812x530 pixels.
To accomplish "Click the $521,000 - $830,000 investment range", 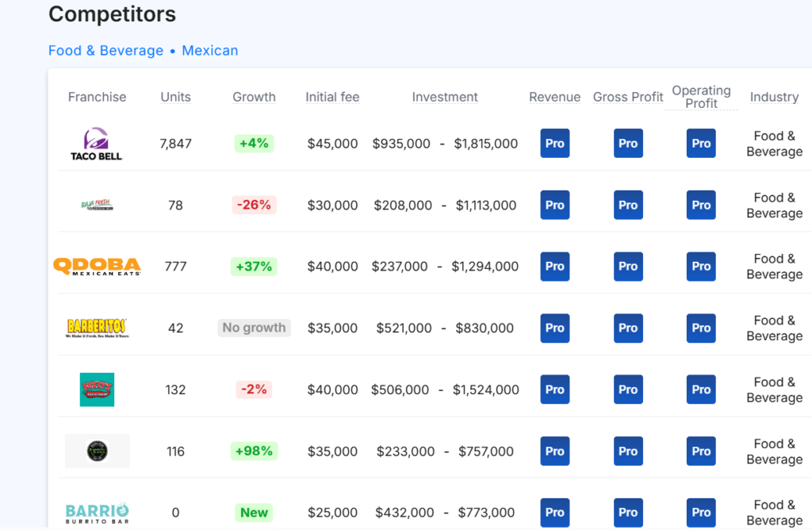I will [x=445, y=328].
